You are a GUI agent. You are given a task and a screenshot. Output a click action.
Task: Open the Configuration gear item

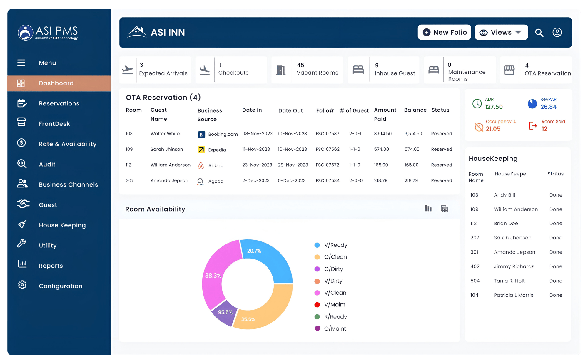[22, 285]
